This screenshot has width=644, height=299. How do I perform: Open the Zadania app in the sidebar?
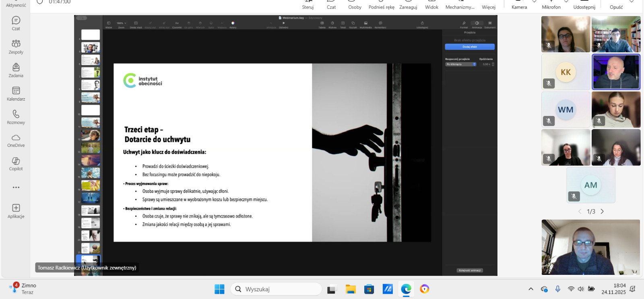click(16, 70)
